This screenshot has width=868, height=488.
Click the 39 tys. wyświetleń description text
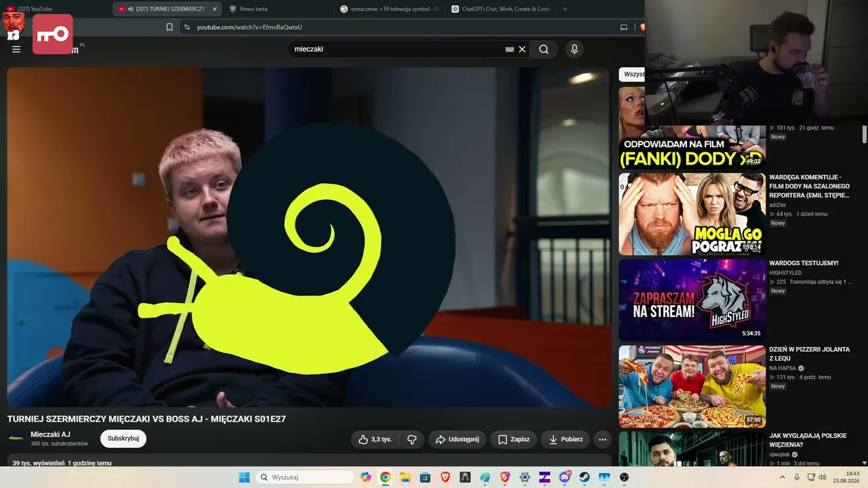point(62,463)
